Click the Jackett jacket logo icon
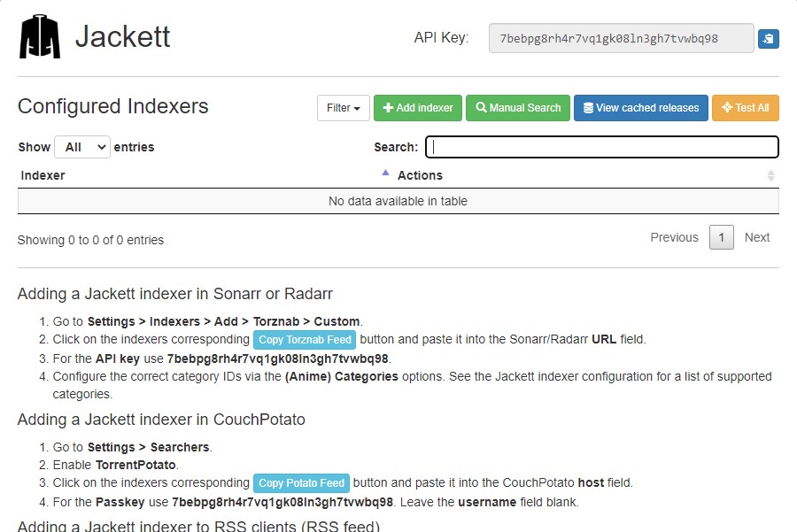The image size is (797, 532). click(40, 36)
